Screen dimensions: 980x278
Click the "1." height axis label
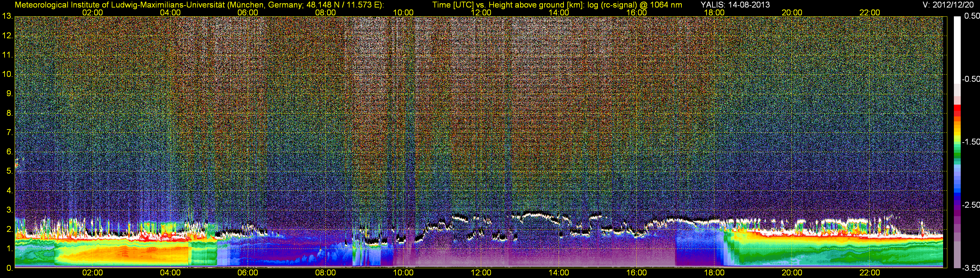coord(9,249)
